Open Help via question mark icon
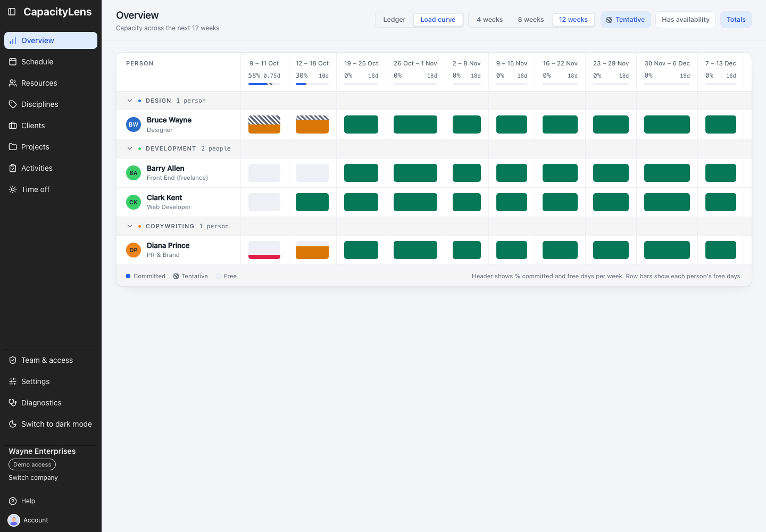 (x=13, y=501)
